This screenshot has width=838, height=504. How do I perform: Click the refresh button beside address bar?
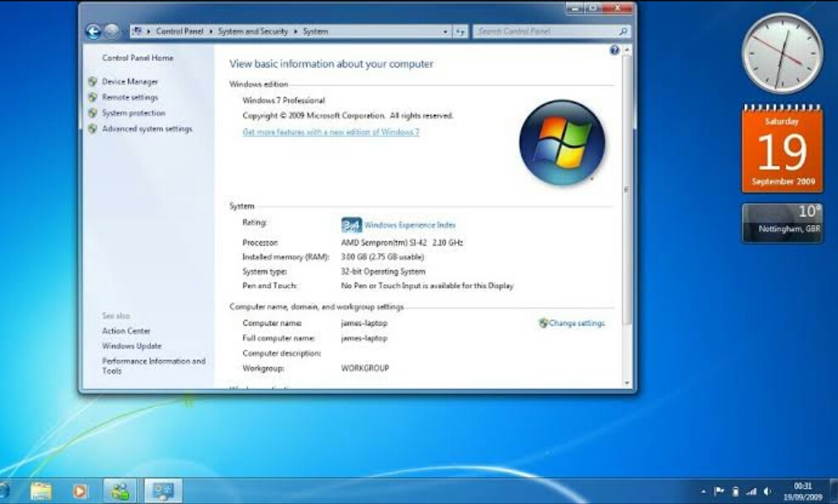460,31
